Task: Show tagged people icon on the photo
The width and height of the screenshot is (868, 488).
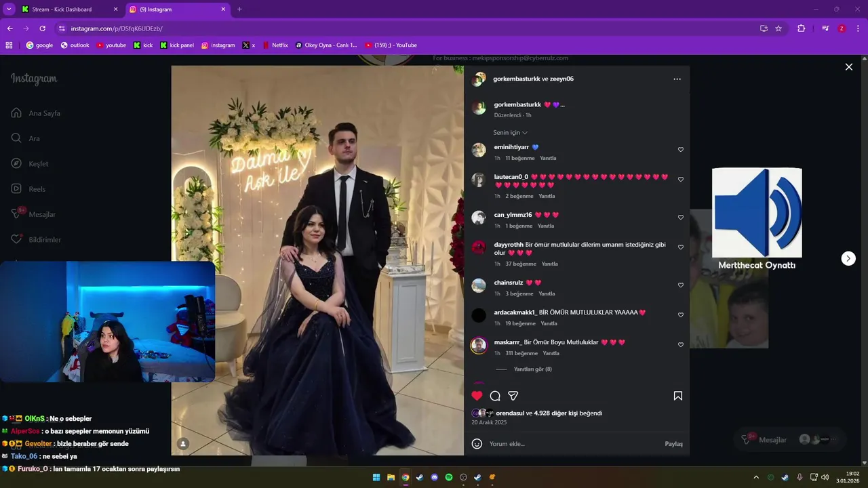Action: pyautogui.click(x=183, y=444)
